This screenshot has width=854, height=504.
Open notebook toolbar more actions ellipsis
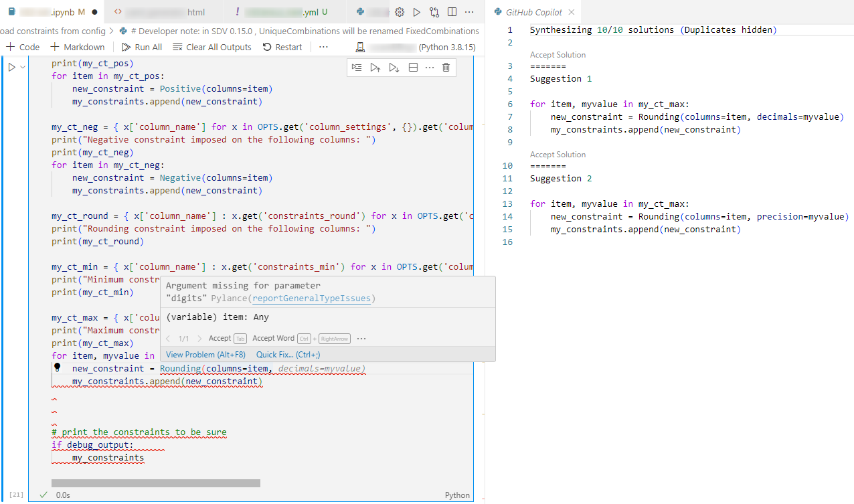click(323, 47)
